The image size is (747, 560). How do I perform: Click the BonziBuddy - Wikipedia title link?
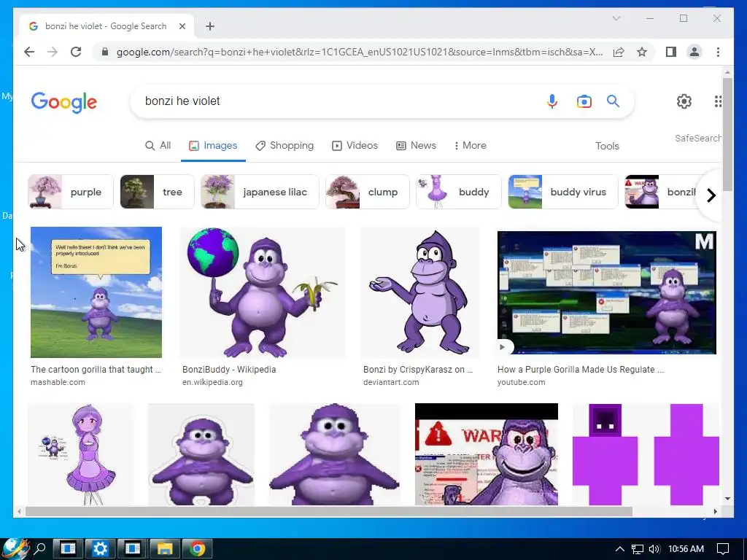tap(229, 370)
